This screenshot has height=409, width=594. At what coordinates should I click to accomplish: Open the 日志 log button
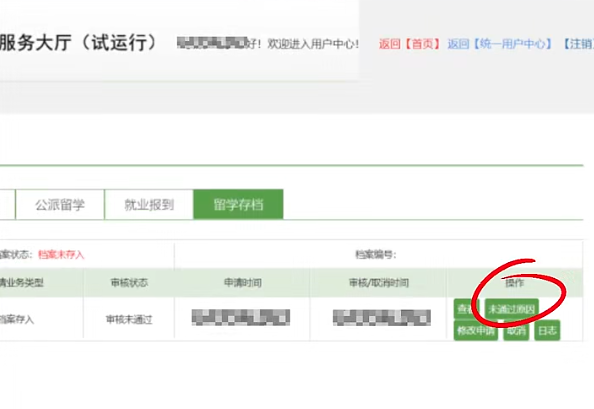click(547, 331)
